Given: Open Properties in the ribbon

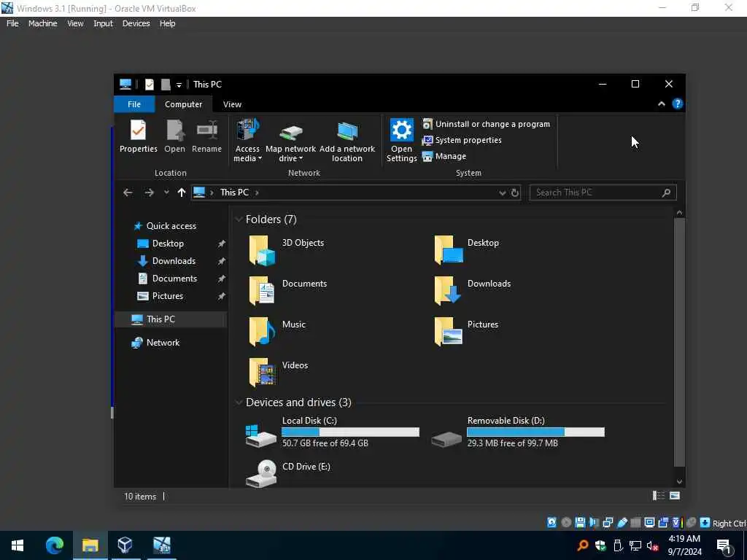Looking at the screenshot, I should [138, 136].
